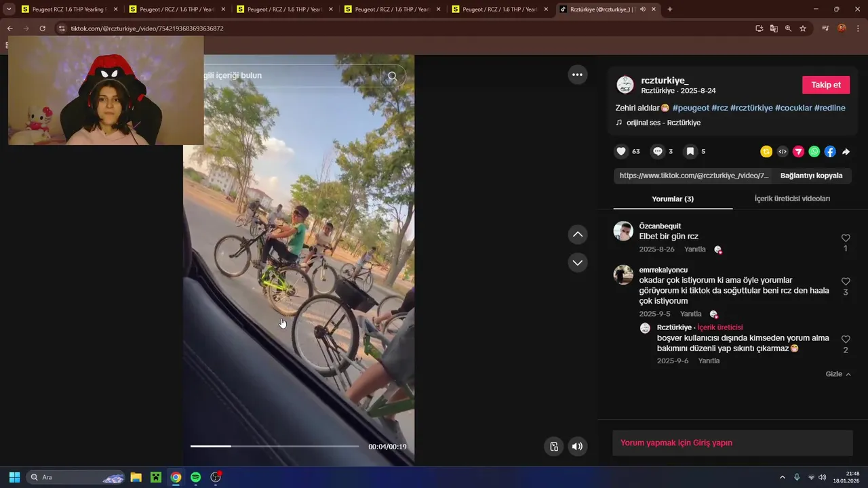This screenshot has height=488, width=868.
Task: Open the rczturkiye_ profile avatar
Action: pyautogui.click(x=625, y=85)
